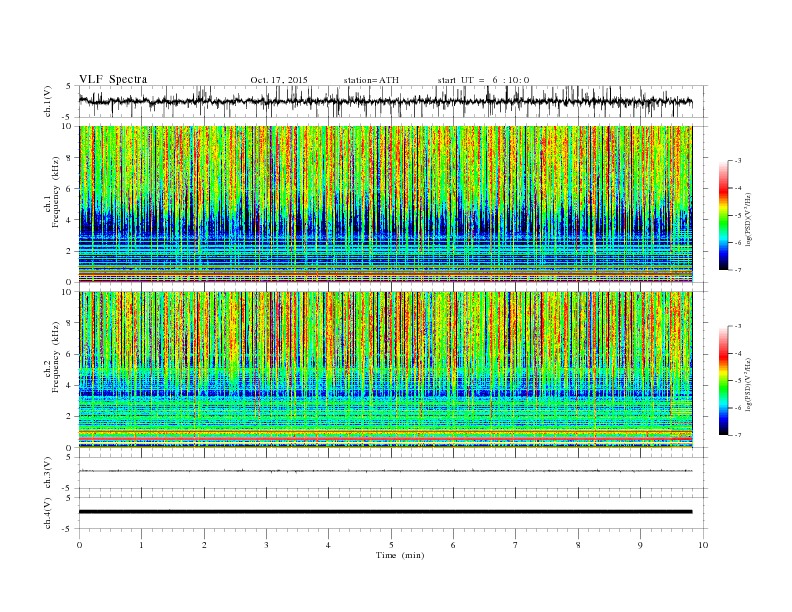
Task: Click the "5" tick on the Time axis
Action: pyautogui.click(x=391, y=545)
